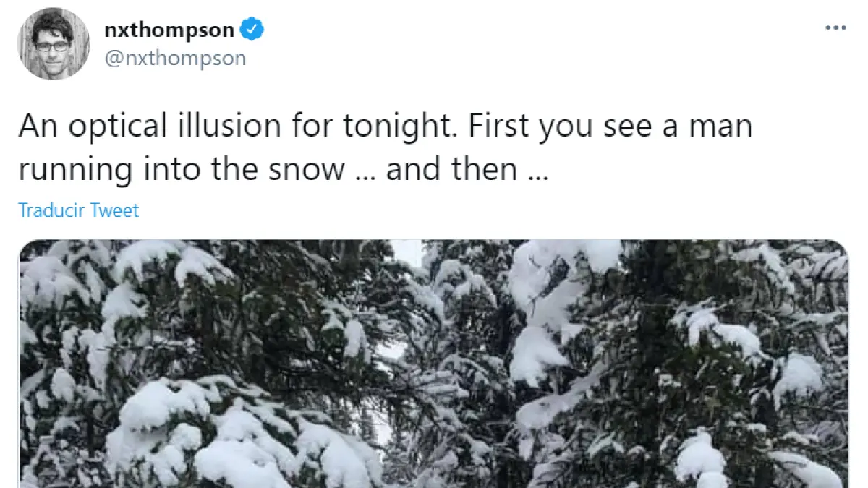Screen dimensions: 868x488
Task: Click the word 'Tweet' in the translate link
Action: [x=115, y=210]
